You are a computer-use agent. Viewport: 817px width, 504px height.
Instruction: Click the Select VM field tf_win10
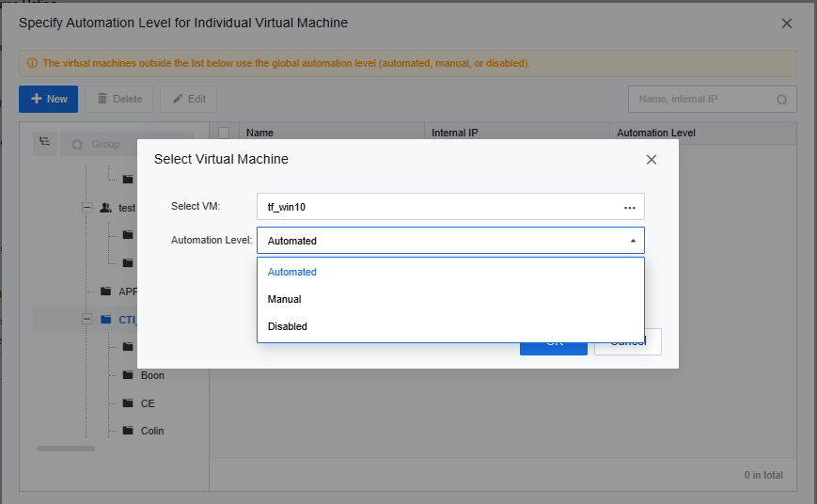pos(450,207)
